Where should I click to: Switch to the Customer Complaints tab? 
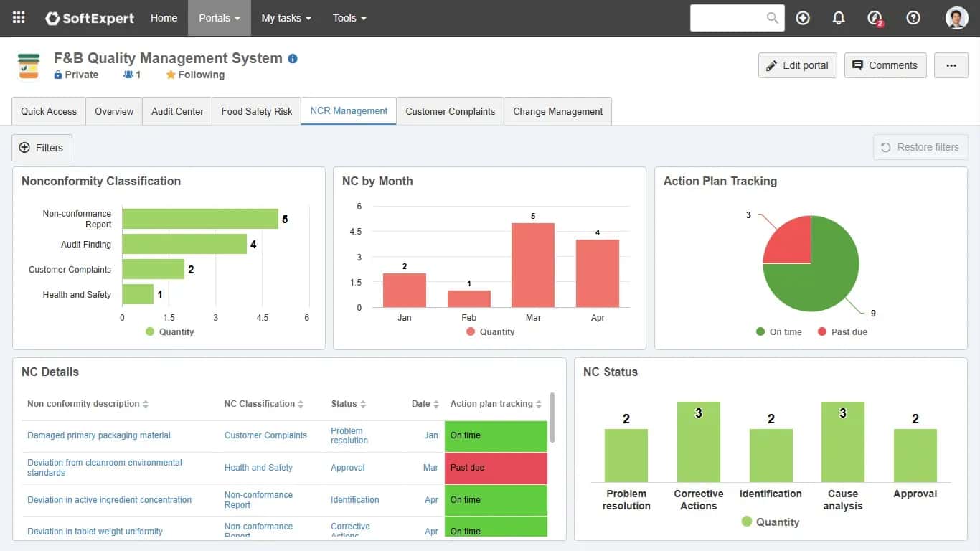(x=451, y=111)
